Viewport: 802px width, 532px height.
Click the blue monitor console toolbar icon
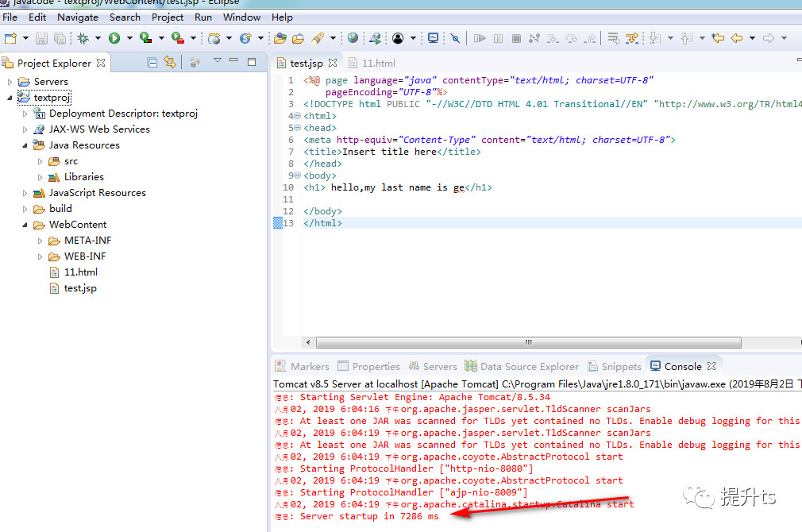[x=433, y=38]
